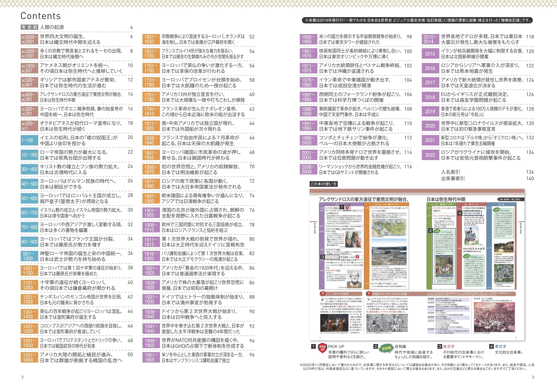
Task: Open the sample spread's Plato portrait image
Action: click(x=353, y=239)
